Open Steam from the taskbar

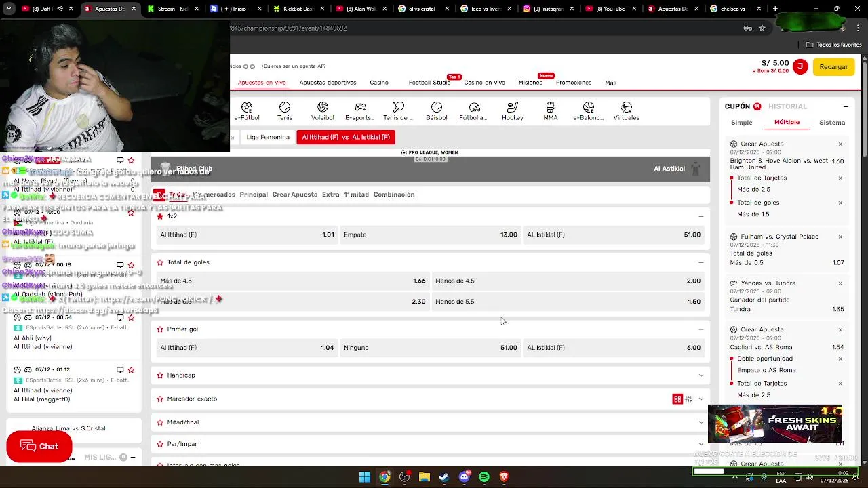pos(444,476)
